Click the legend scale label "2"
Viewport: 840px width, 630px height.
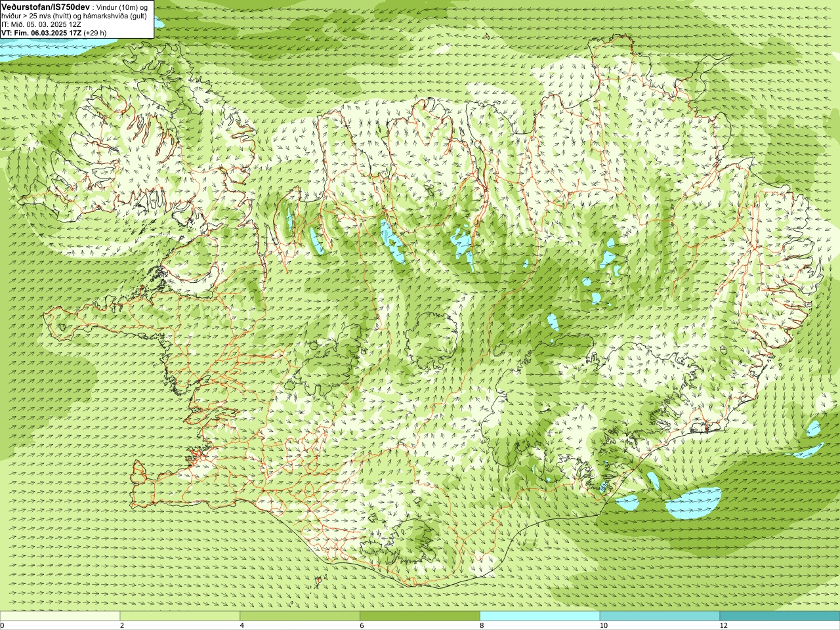[122, 625]
